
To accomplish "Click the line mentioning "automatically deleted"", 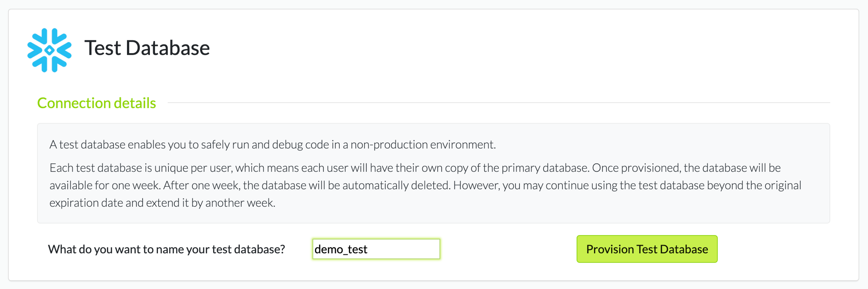I will click(x=425, y=185).
